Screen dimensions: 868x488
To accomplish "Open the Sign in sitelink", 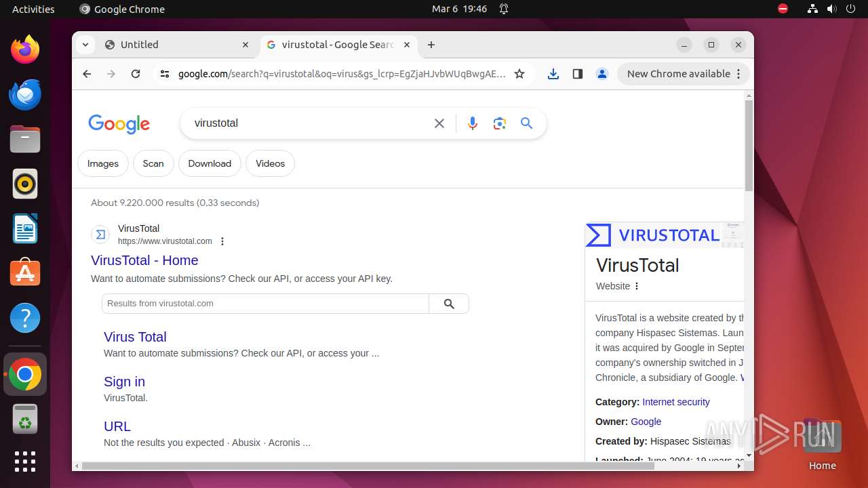I will [x=124, y=382].
